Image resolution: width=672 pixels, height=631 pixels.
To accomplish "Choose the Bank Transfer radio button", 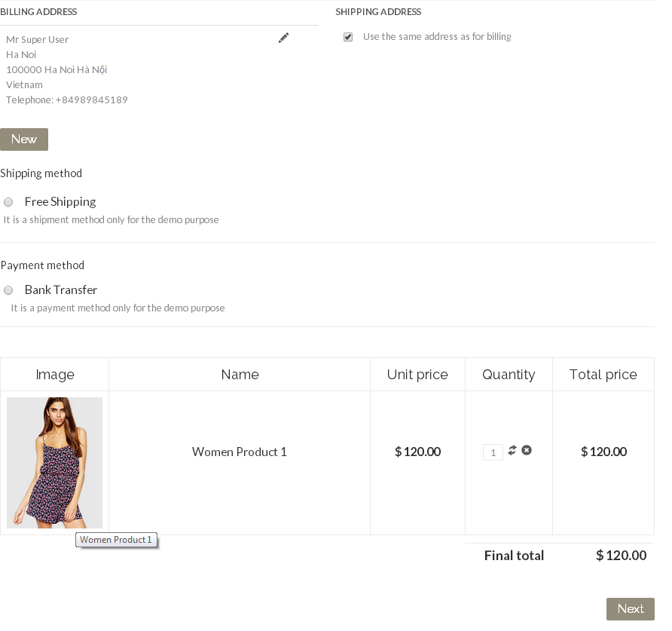I will click(8, 290).
